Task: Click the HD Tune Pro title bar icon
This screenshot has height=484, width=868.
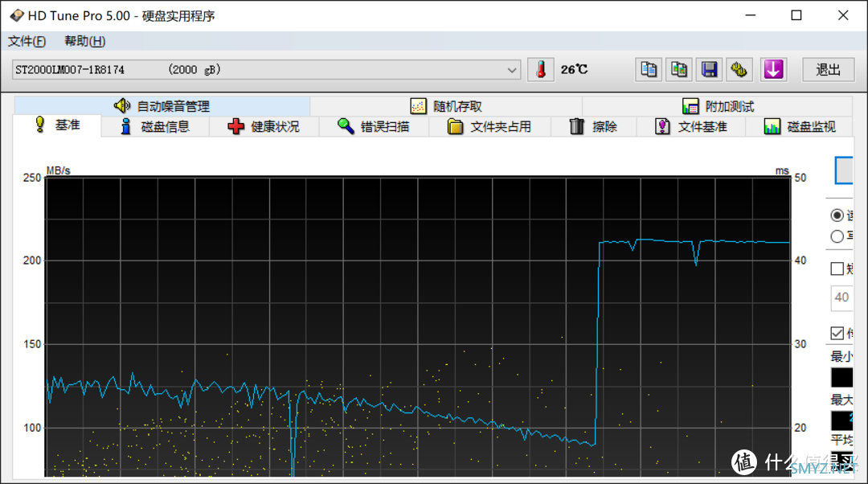Action: point(17,15)
